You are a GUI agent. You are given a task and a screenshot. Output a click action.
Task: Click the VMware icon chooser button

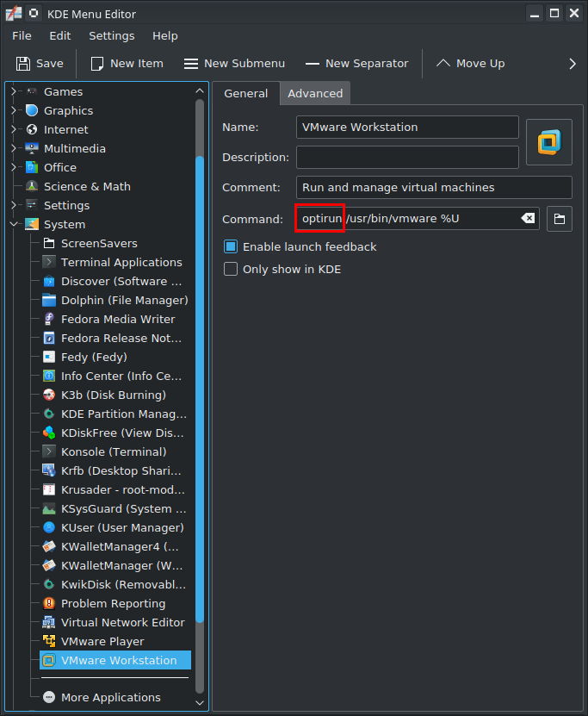pyautogui.click(x=548, y=142)
